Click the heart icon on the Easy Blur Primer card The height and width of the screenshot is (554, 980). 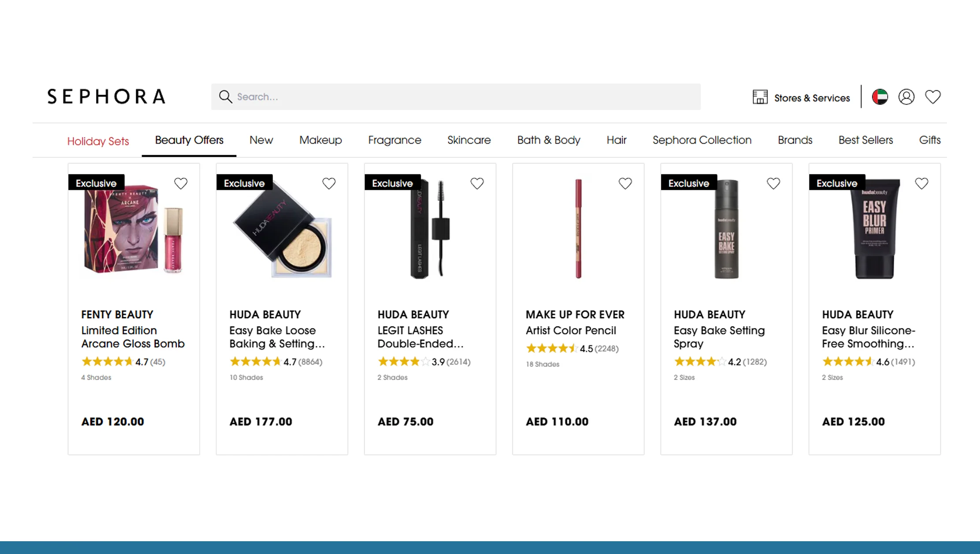[921, 183]
